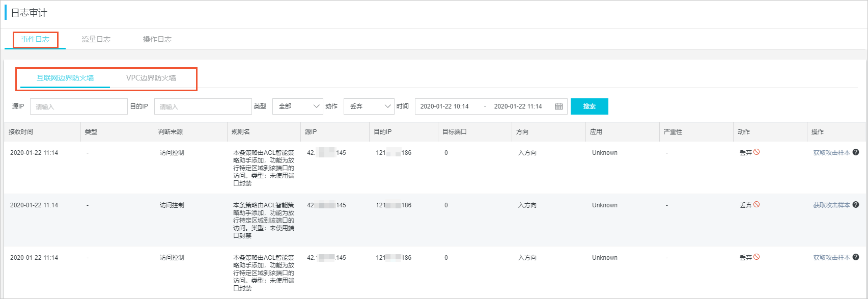Click second row's 访问控制 source cell

click(172, 205)
